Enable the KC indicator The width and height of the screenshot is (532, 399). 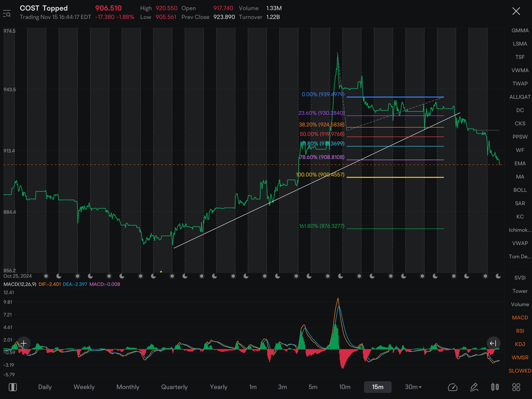tap(520, 217)
